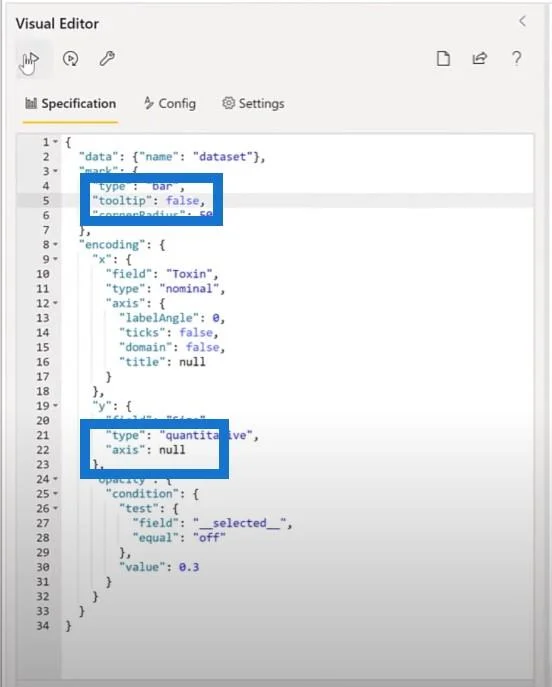The height and width of the screenshot is (687, 552).
Task: Click the "title": null line
Action: pos(162,362)
